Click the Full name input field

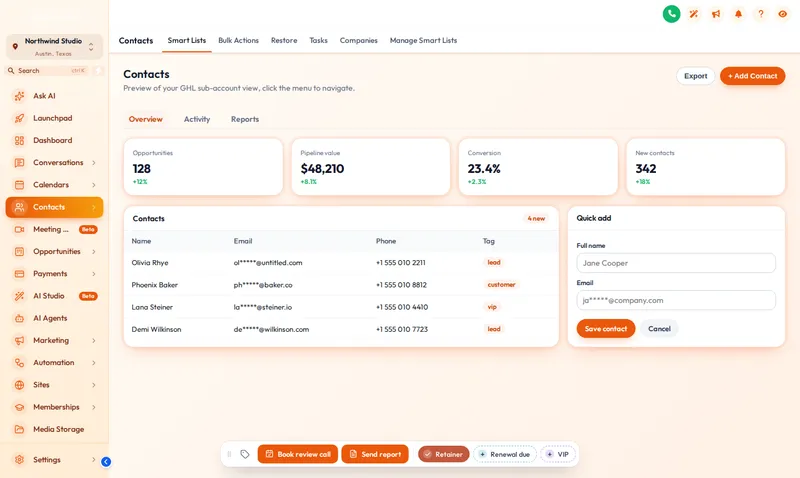coord(676,263)
